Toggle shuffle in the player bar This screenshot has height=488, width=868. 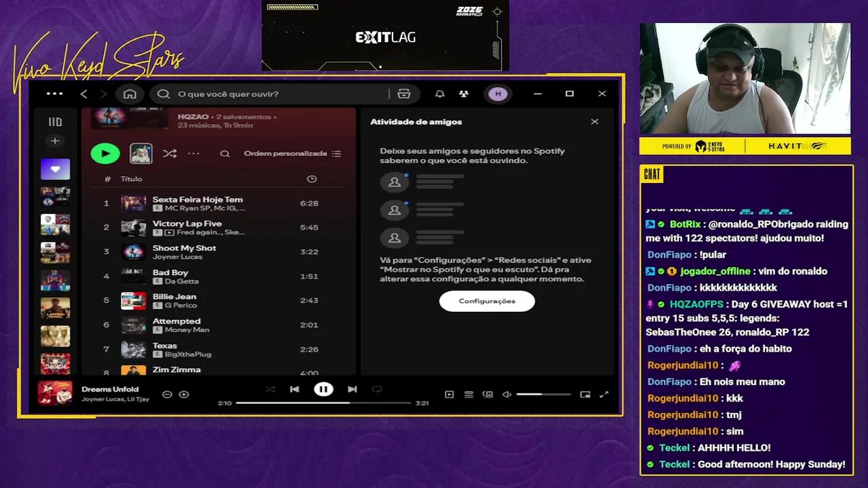[x=271, y=389]
